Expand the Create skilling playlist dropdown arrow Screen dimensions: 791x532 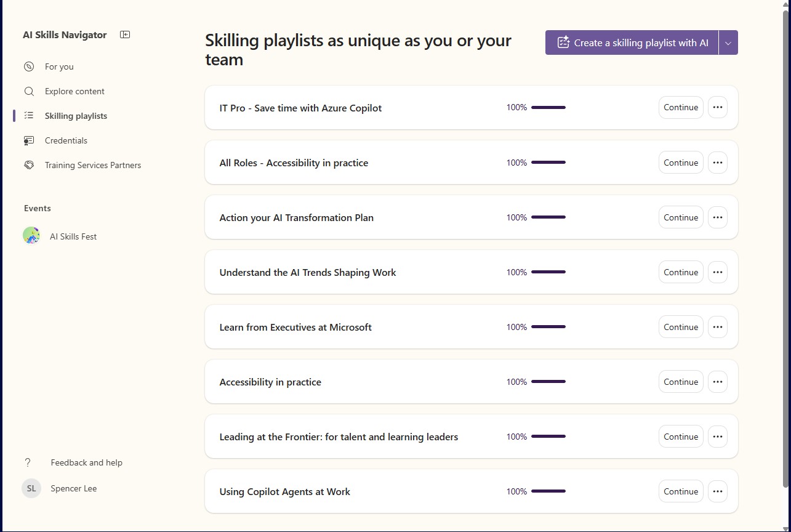tap(728, 42)
